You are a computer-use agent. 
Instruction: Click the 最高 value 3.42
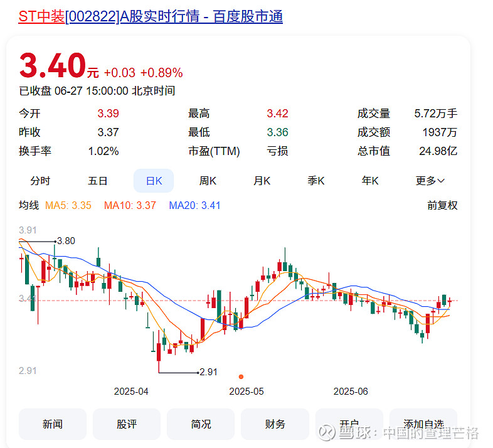click(x=277, y=114)
